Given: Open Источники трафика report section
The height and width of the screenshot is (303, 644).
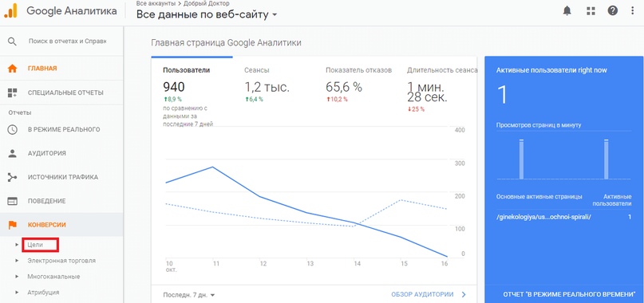Looking at the screenshot, I should [61, 177].
